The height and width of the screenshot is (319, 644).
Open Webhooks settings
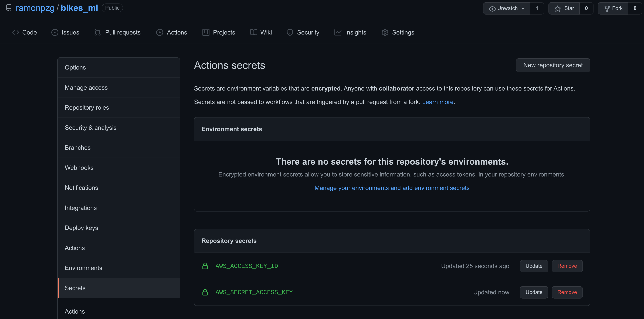[119, 168]
